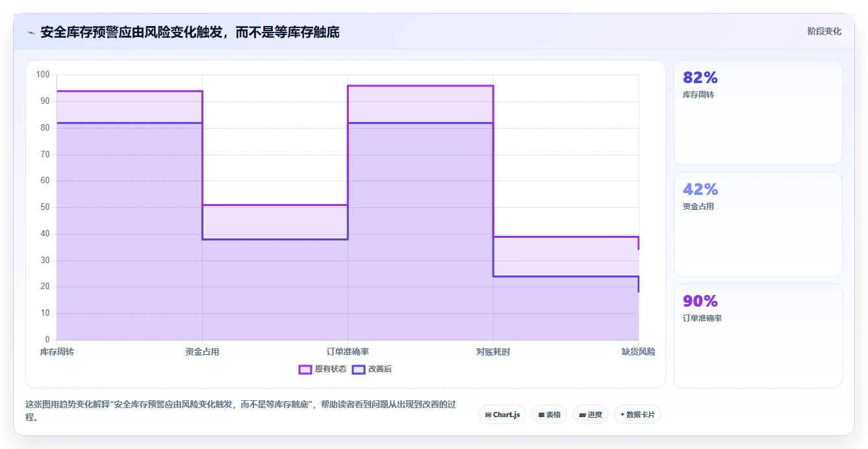Open the 90% 订单准确率 card
This screenshot has width=868, height=449.
click(758, 336)
